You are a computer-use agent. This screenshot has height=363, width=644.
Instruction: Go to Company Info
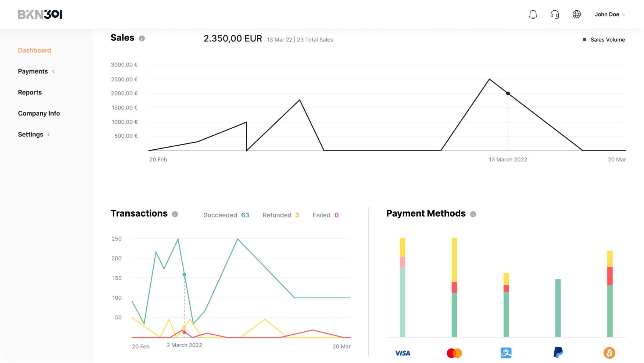[x=39, y=113]
